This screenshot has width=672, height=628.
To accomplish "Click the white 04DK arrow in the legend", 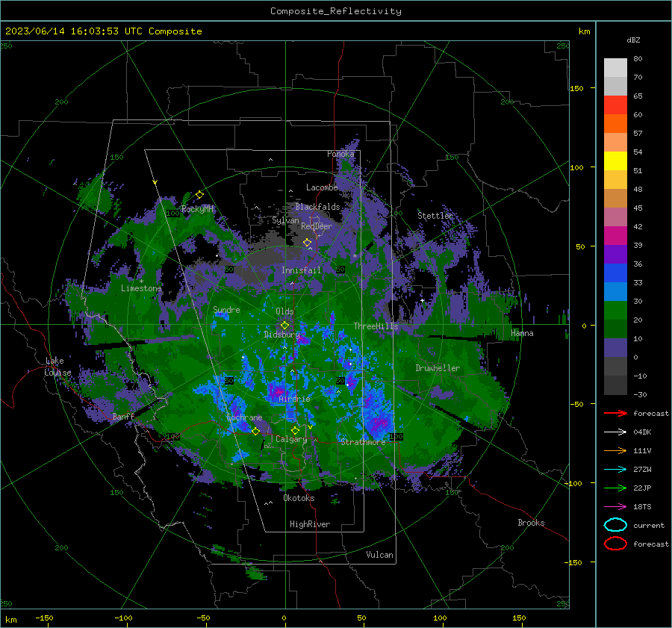I will [615, 432].
